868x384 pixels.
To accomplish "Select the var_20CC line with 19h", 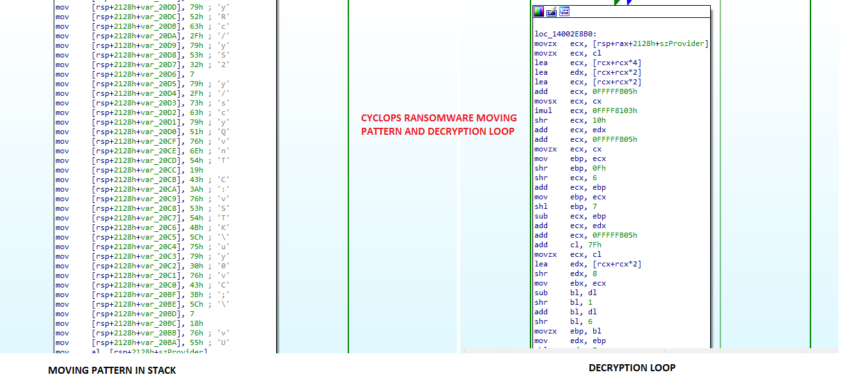I will (x=129, y=170).
